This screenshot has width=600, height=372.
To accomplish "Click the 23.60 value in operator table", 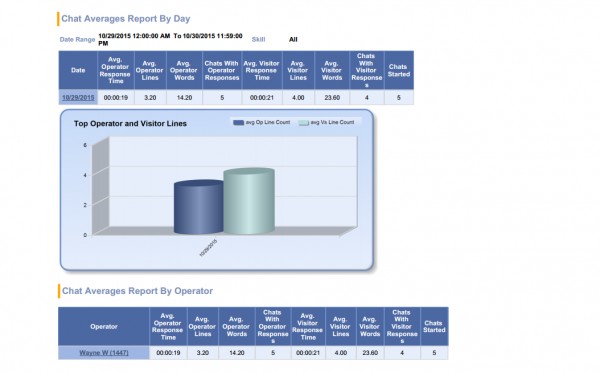I will [370, 352].
